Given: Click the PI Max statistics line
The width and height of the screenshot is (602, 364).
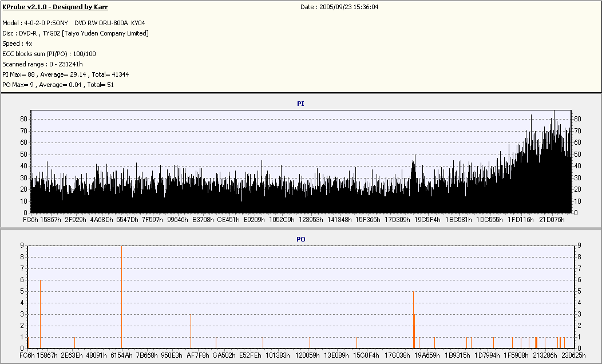Looking at the screenshot, I should (x=65, y=74).
